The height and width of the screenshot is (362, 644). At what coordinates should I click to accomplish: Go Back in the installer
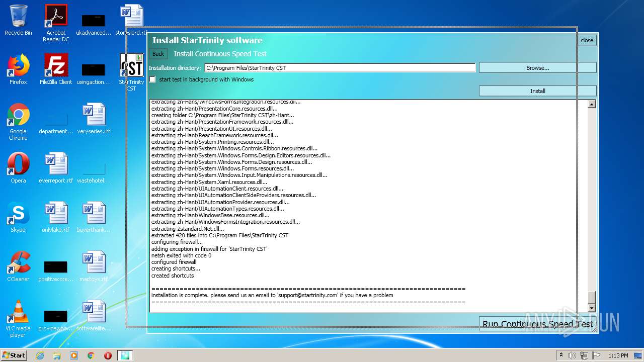158,54
